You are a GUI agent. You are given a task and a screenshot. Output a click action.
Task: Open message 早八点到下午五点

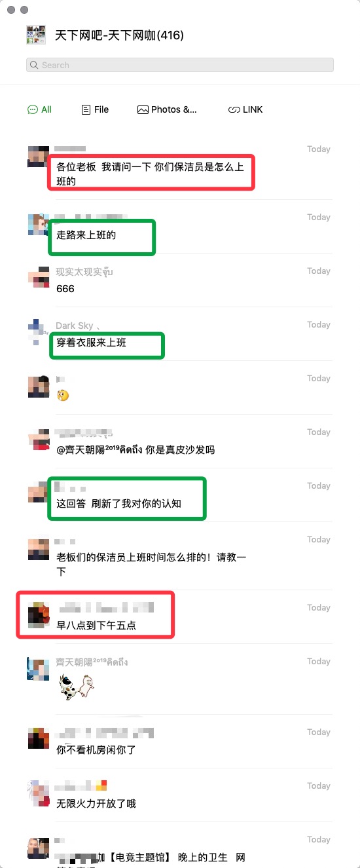pyautogui.click(x=96, y=626)
